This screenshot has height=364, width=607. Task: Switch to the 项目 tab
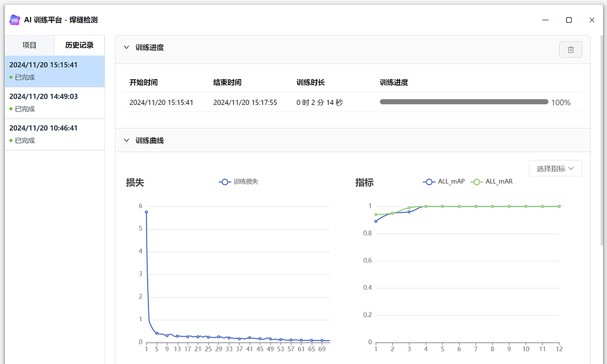pyautogui.click(x=29, y=45)
